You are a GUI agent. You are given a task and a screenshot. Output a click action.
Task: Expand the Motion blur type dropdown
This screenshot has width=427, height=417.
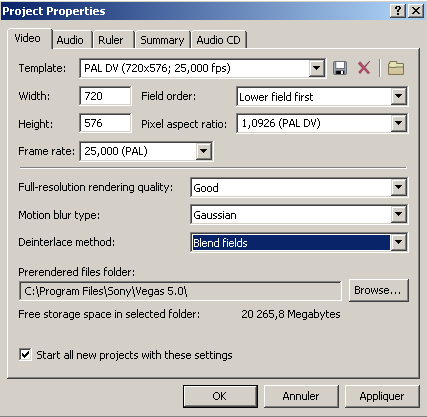click(x=399, y=215)
